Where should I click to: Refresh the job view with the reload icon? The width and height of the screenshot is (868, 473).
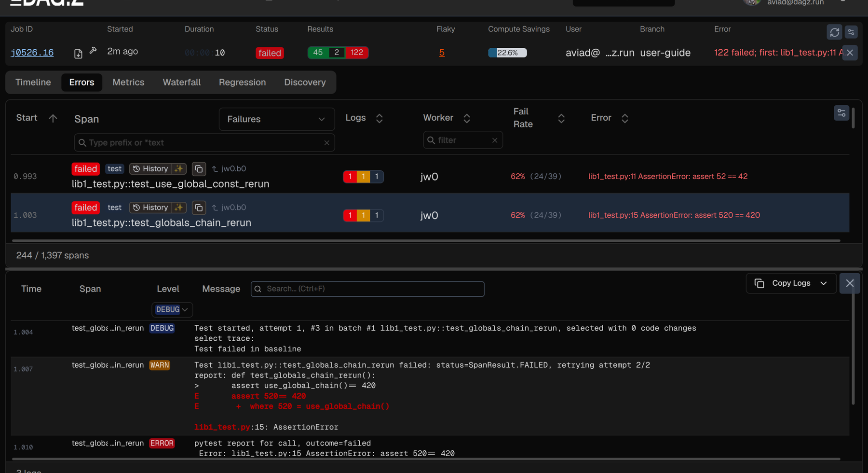click(x=835, y=32)
